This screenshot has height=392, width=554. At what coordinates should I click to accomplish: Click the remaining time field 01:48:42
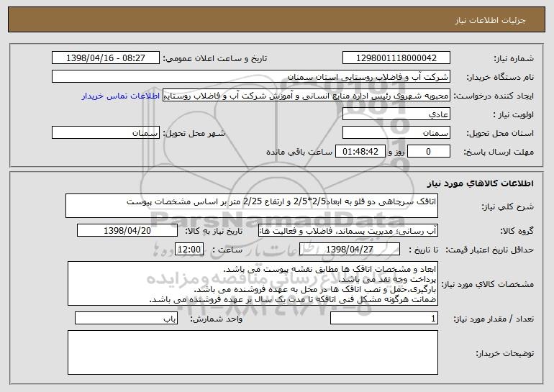(360, 152)
